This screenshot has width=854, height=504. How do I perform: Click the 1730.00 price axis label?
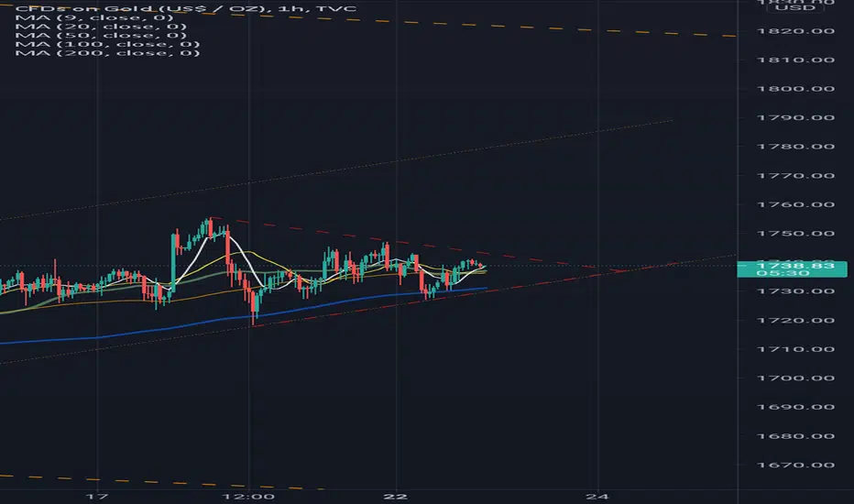795,291
